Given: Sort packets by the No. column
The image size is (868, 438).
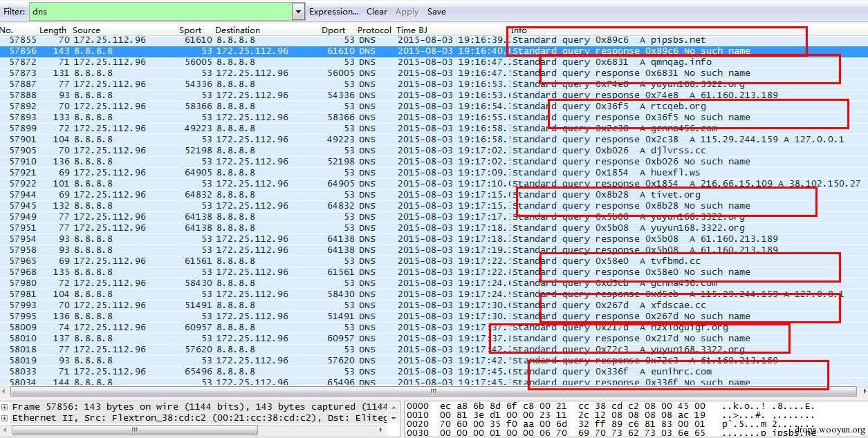Looking at the screenshot, I should 7,30.
